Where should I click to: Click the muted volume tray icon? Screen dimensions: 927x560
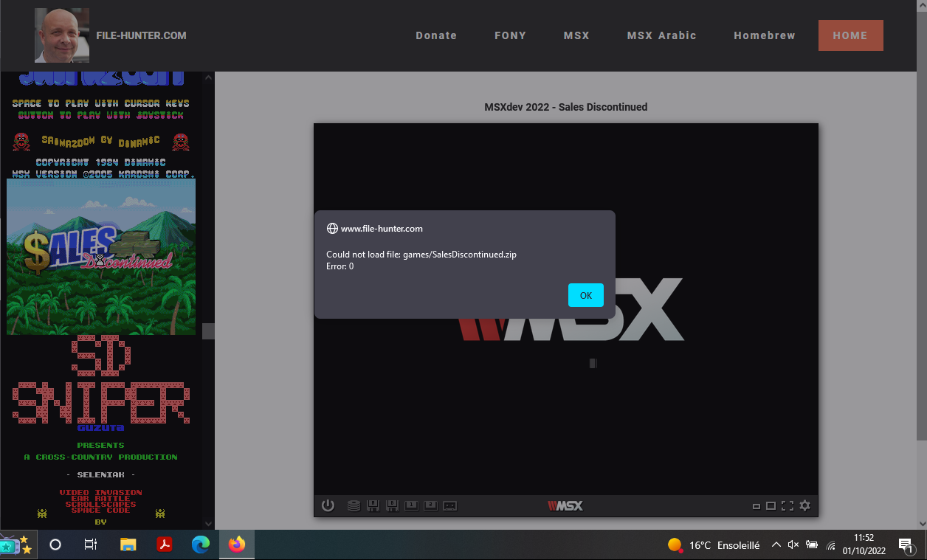coord(793,545)
